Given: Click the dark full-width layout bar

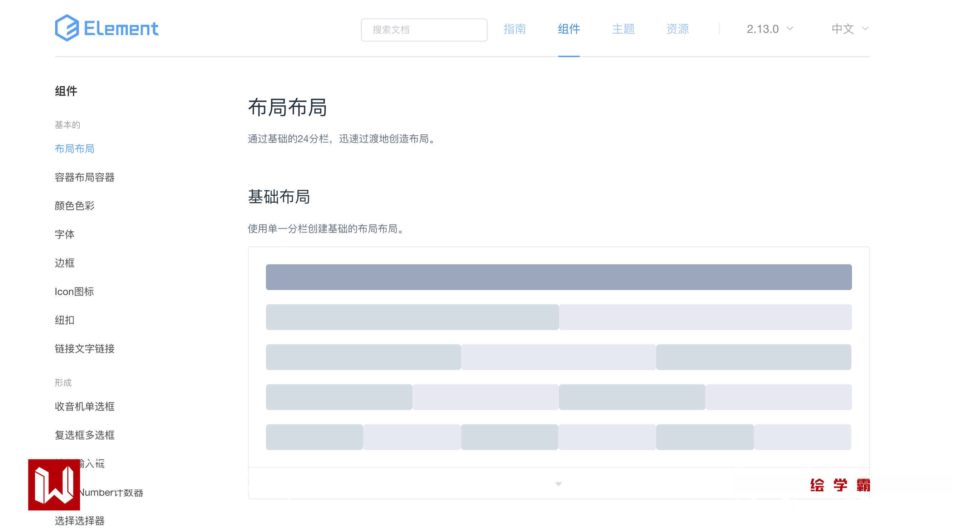Looking at the screenshot, I should [x=558, y=277].
